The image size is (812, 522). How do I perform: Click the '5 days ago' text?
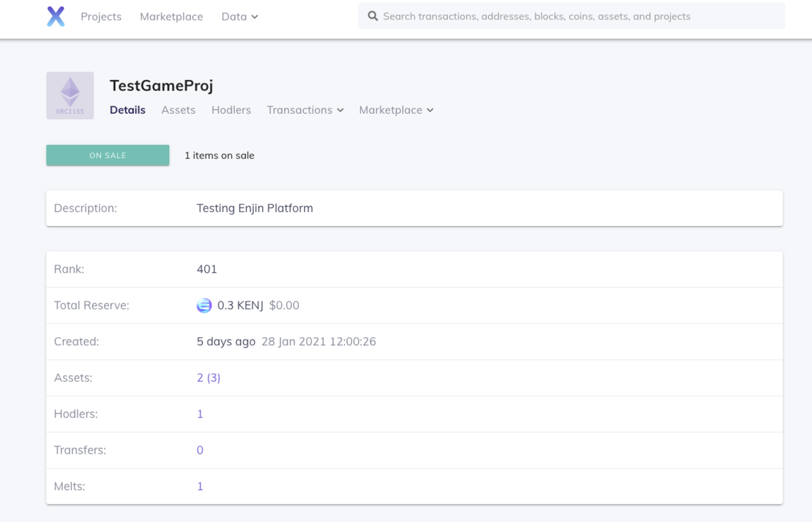tap(226, 342)
